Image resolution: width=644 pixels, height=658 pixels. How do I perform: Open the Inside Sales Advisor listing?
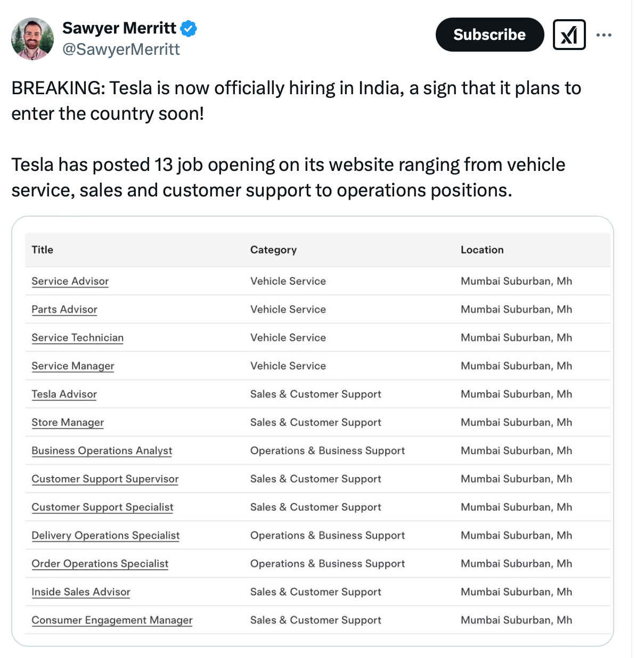[80, 591]
